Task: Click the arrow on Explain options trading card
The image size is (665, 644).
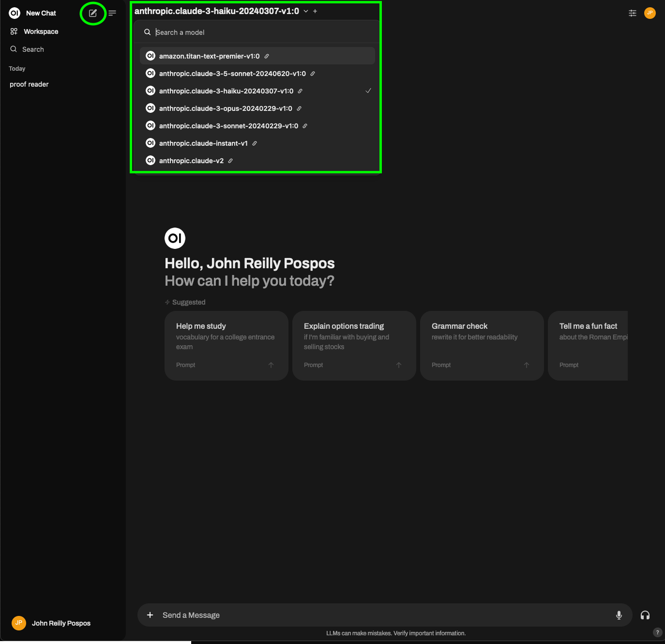Action: click(x=399, y=365)
